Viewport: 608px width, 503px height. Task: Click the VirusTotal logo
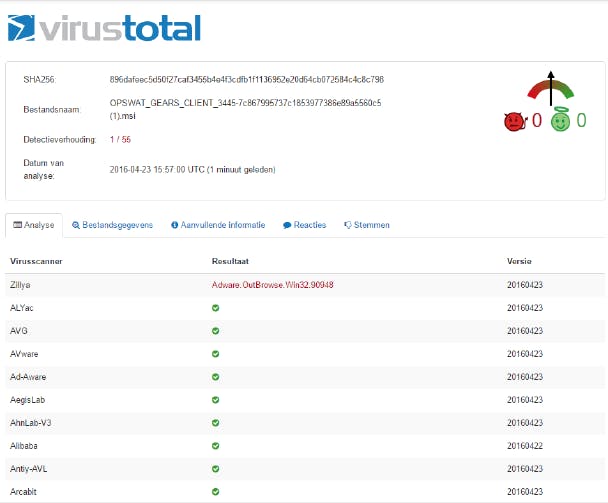(104, 28)
